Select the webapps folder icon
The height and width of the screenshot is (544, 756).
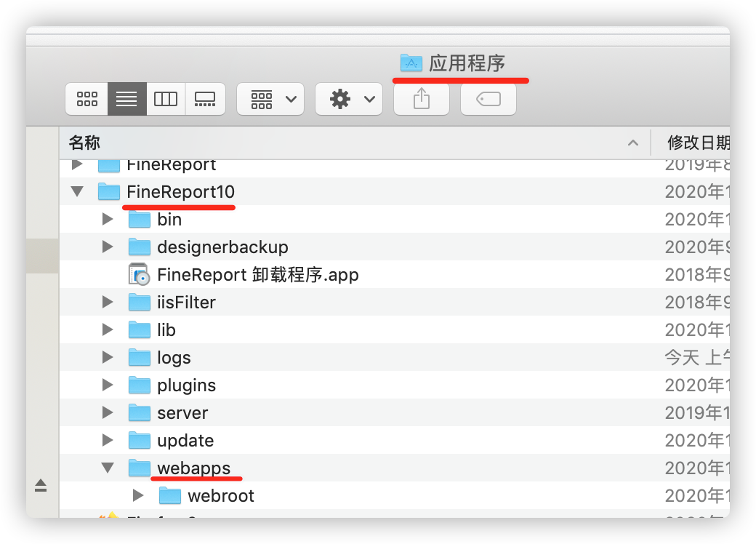point(140,468)
